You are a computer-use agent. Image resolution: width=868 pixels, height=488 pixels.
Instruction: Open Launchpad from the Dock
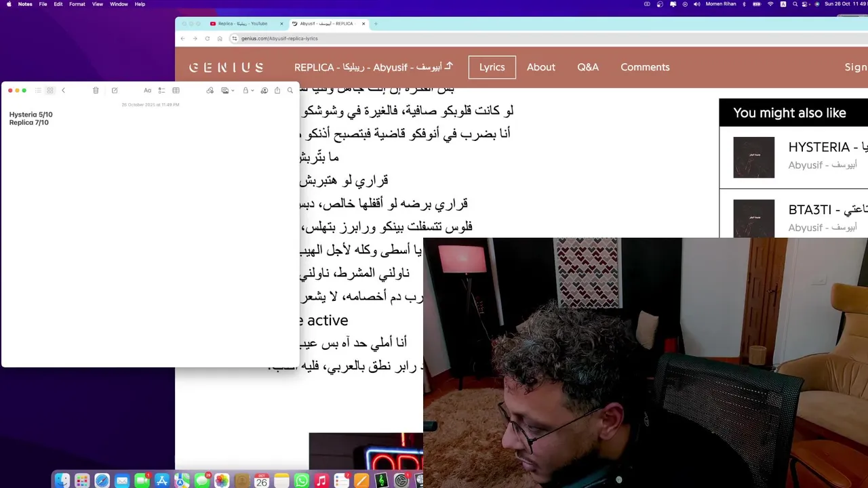point(82,481)
